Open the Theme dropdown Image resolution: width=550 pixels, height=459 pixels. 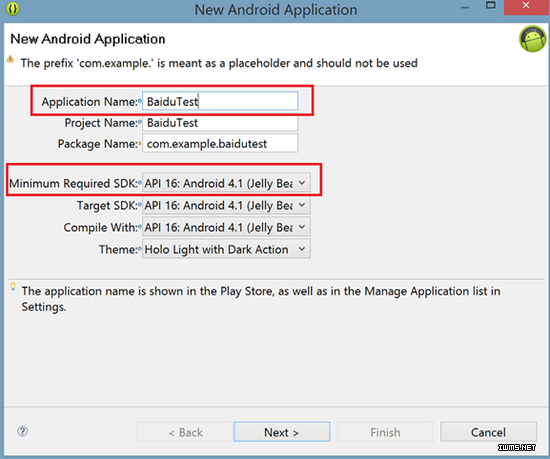(226, 249)
